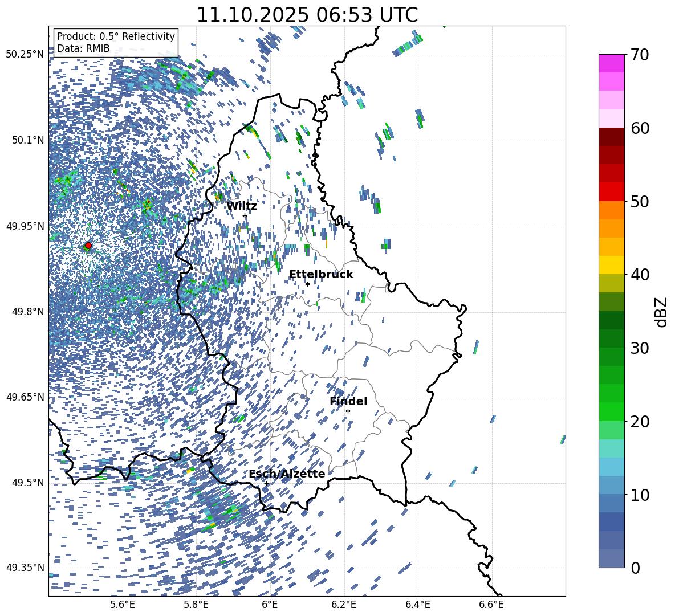Click the 70 label on colorbar
This screenshot has height=616, width=675.
(640, 55)
